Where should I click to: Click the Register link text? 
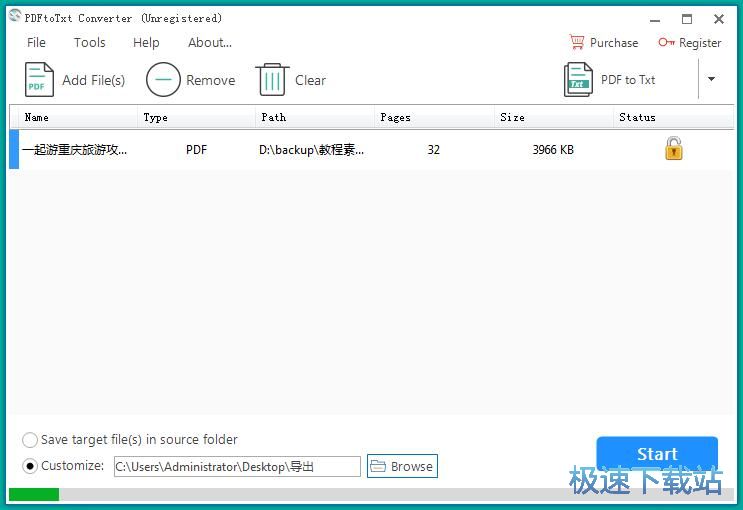[x=700, y=43]
